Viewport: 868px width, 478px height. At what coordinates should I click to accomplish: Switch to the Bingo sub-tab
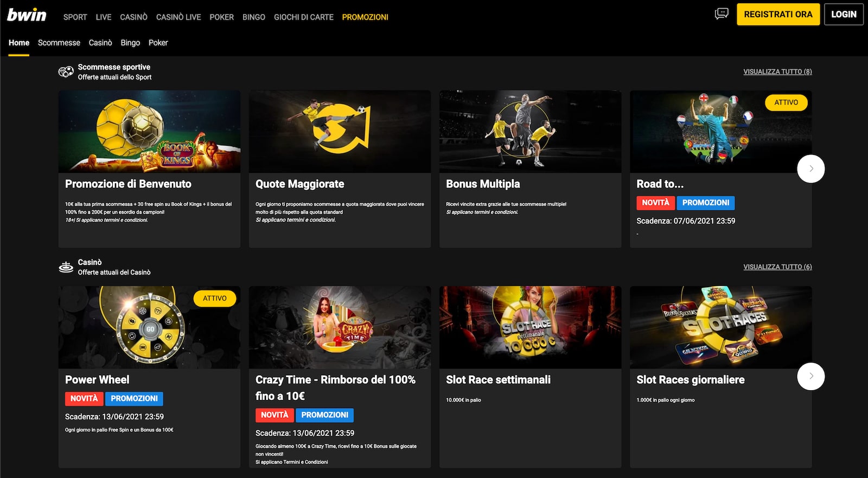(130, 43)
